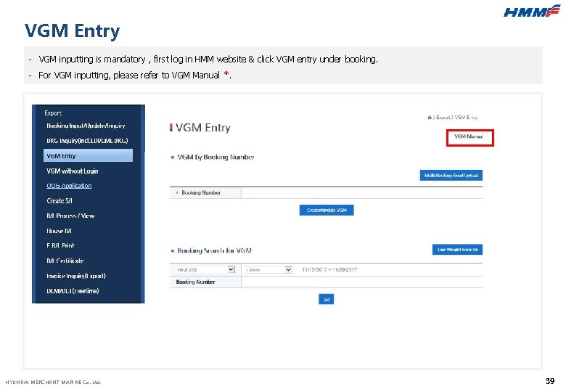Follow the OOG Application link

[x=69, y=186]
